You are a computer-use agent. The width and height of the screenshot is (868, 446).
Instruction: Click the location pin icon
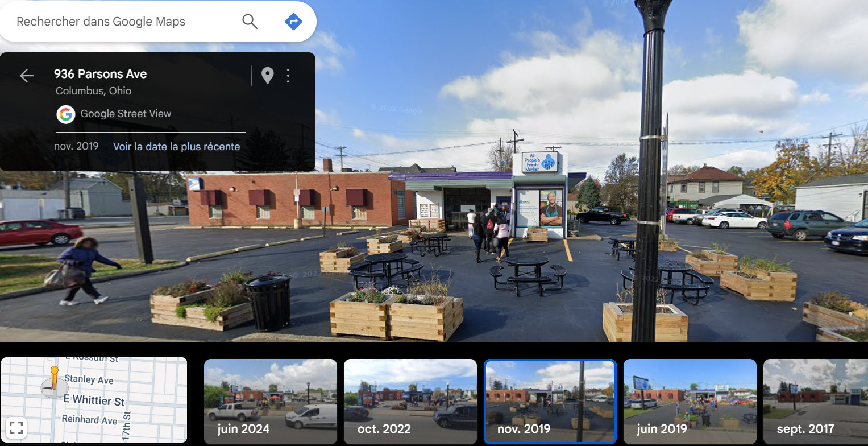point(268,76)
